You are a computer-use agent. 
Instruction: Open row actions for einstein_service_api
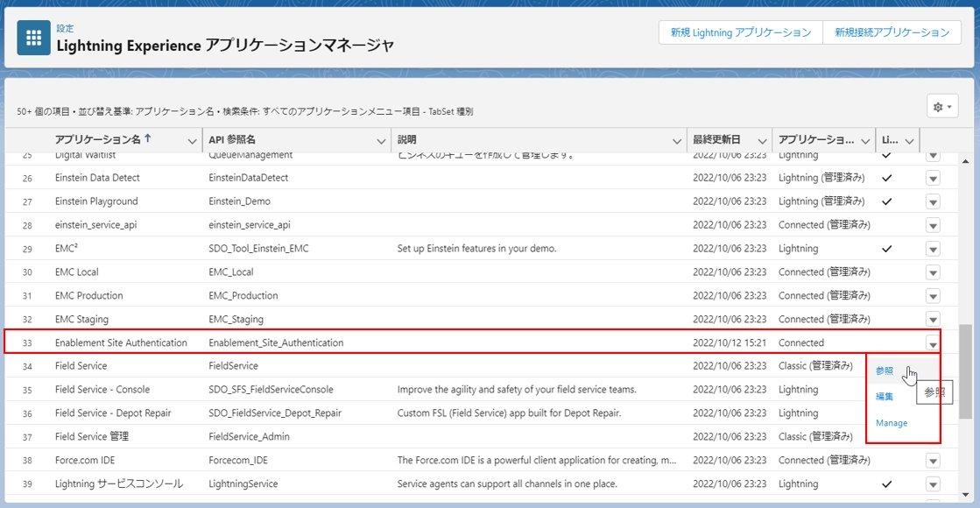click(x=933, y=226)
